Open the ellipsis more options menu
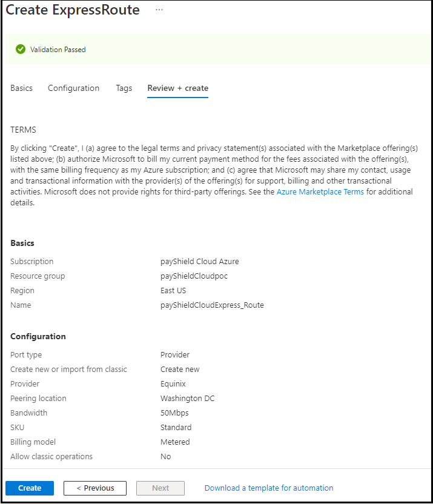 [x=159, y=10]
